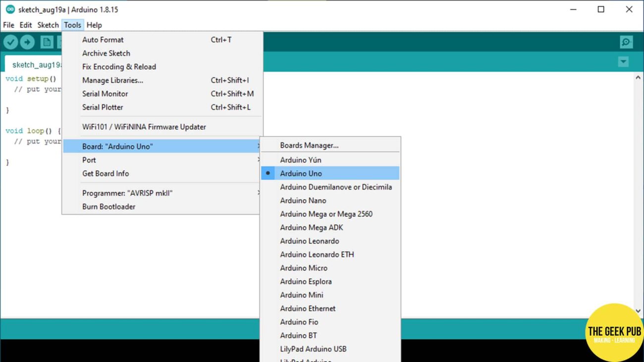Expand the Programmer submenu
The image size is (644, 362).
tap(127, 193)
